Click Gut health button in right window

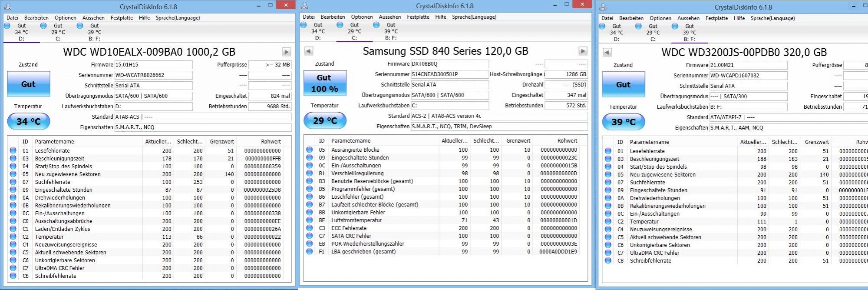pos(624,85)
